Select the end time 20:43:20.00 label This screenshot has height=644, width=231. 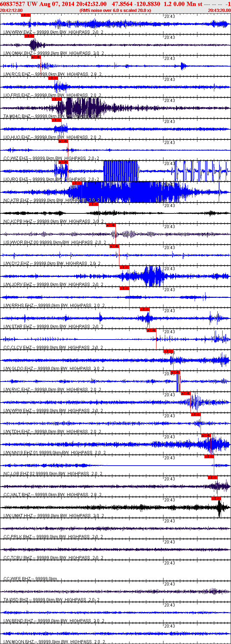click(x=219, y=11)
